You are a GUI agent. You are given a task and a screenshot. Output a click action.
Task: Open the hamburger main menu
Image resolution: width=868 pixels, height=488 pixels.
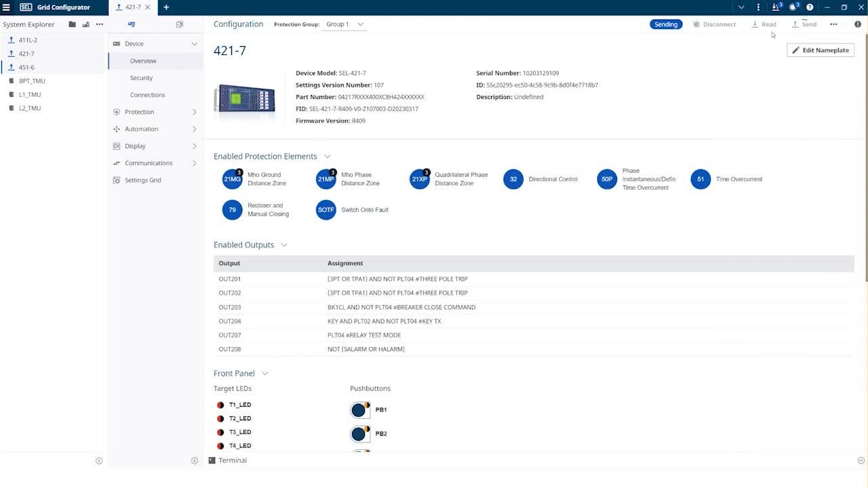click(x=7, y=7)
